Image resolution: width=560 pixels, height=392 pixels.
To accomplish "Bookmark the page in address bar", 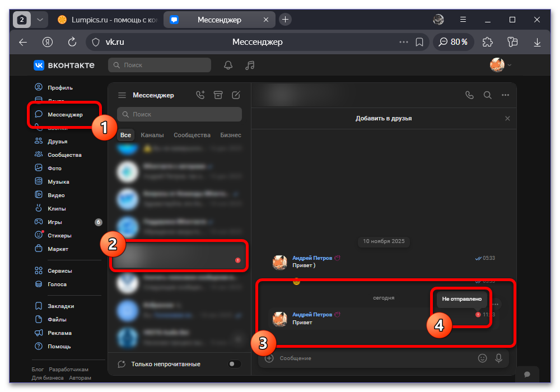I will (419, 42).
